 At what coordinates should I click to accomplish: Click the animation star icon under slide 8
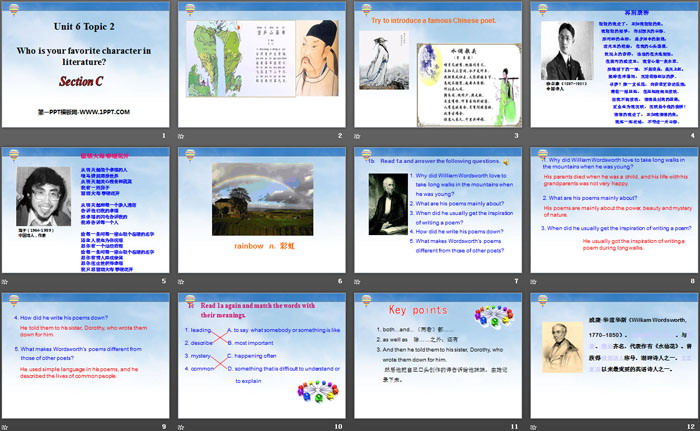coord(533,281)
